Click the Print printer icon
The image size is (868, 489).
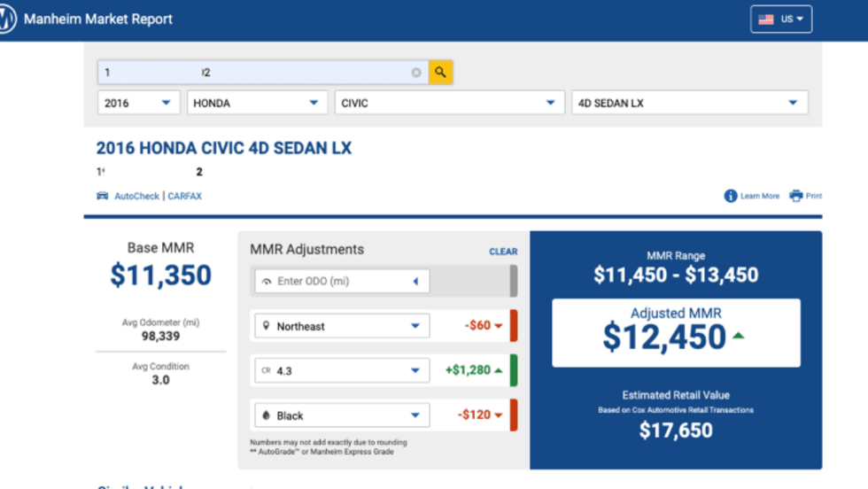796,196
